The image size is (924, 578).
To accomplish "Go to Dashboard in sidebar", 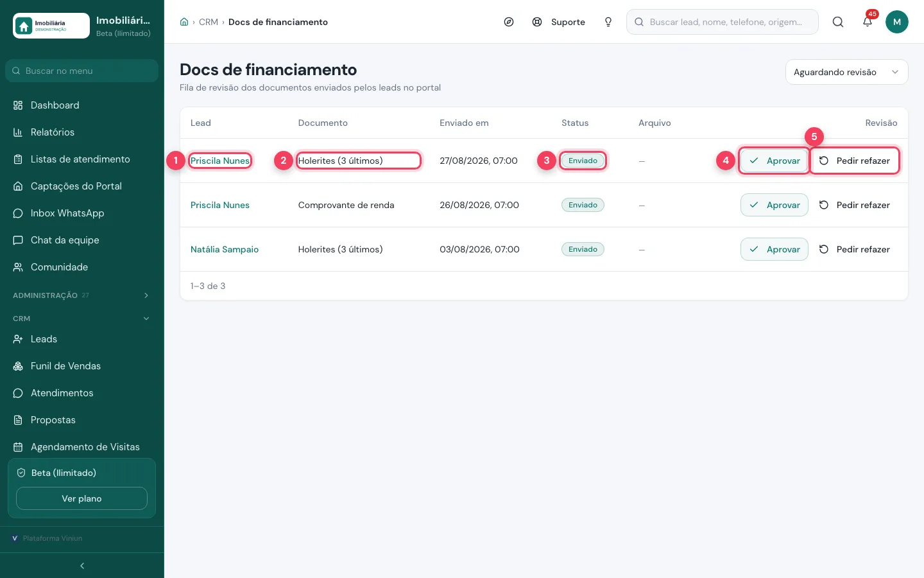I will pyautogui.click(x=82, y=105).
